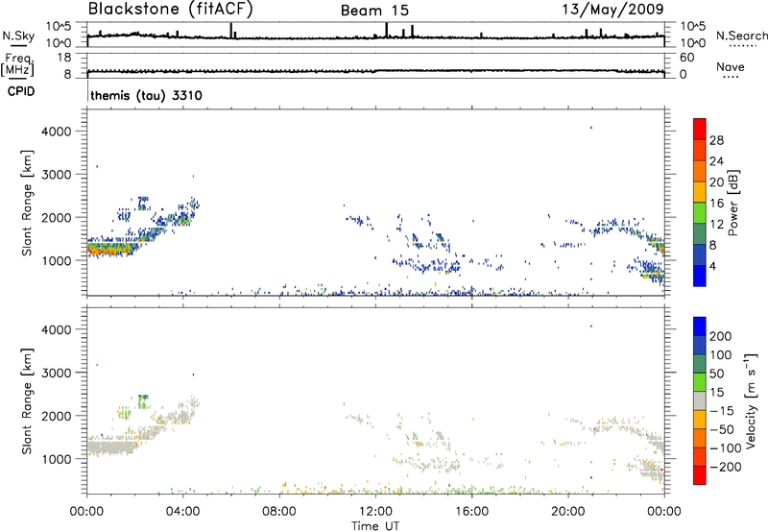The image size is (768, 532).
Task: Click the "-200" Velocity colorbar tick label
Action: 726,467
